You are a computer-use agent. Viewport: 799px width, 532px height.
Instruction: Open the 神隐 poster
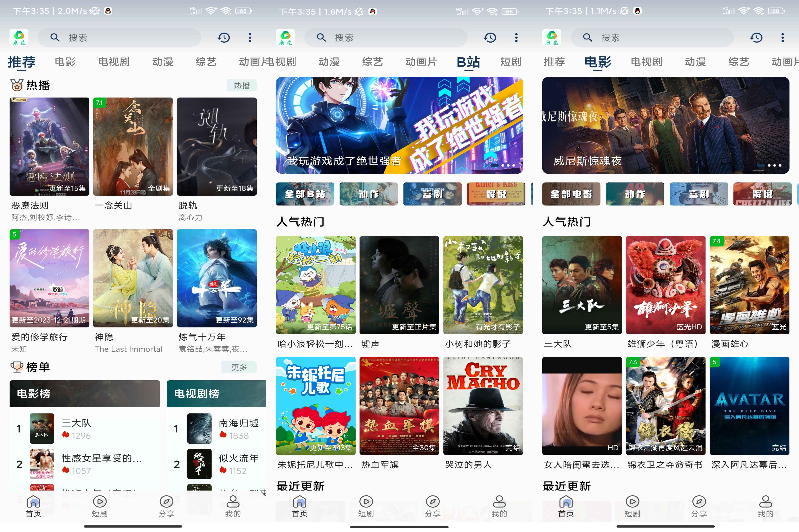tap(133, 278)
